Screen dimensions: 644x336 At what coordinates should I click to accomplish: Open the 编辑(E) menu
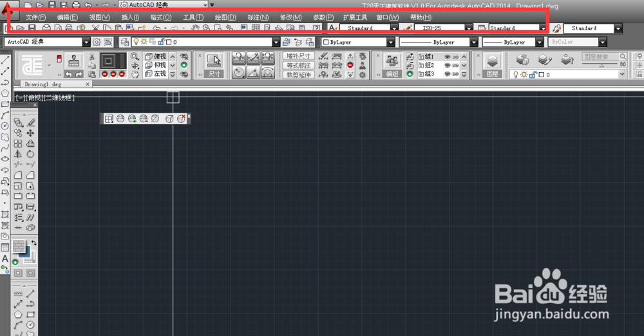pyautogui.click(x=68, y=17)
